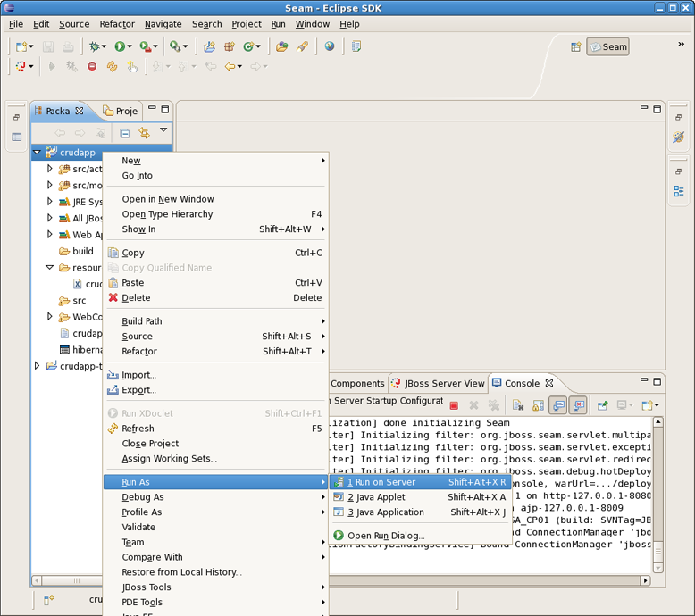
Task: Click the Open Console icon
Action: pos(648,405)
